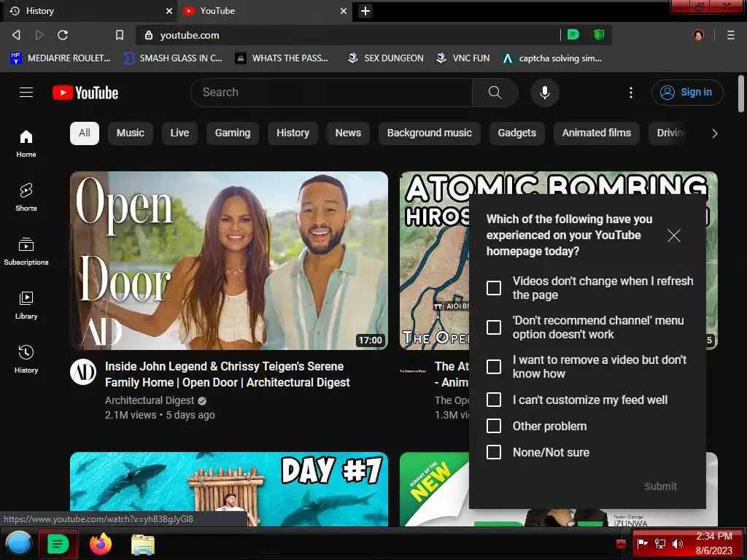Check 'I want to remove a video'
Viewport: 747px width, 560px height.
tap(494, 367)
